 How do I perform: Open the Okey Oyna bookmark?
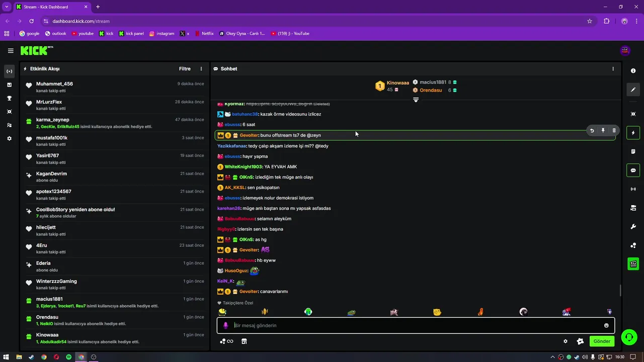coord(242,34)
